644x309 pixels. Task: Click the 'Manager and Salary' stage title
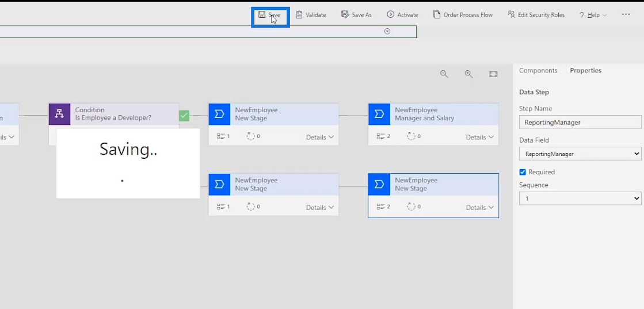pos(424,118)
